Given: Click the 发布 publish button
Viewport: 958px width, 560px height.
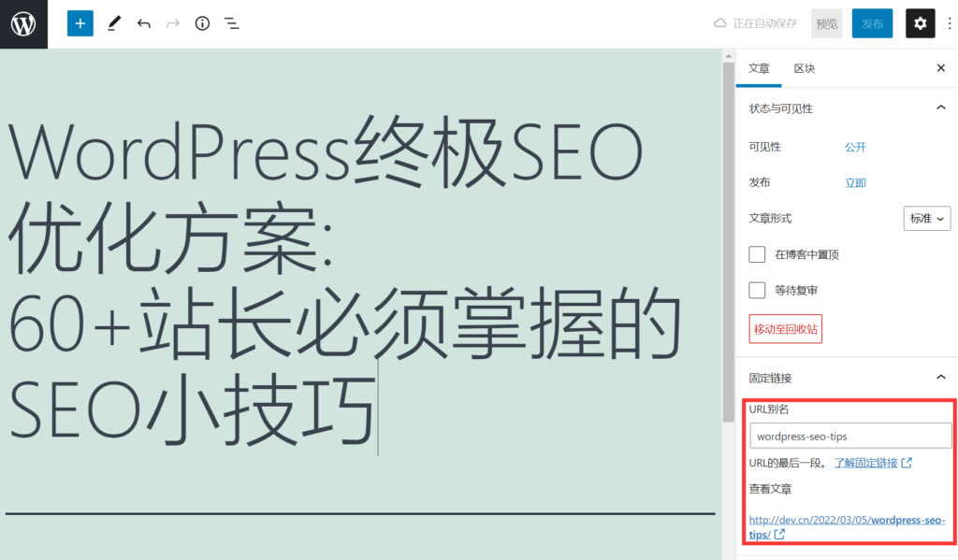Looking at the screenshot, I should coord(872,23).
